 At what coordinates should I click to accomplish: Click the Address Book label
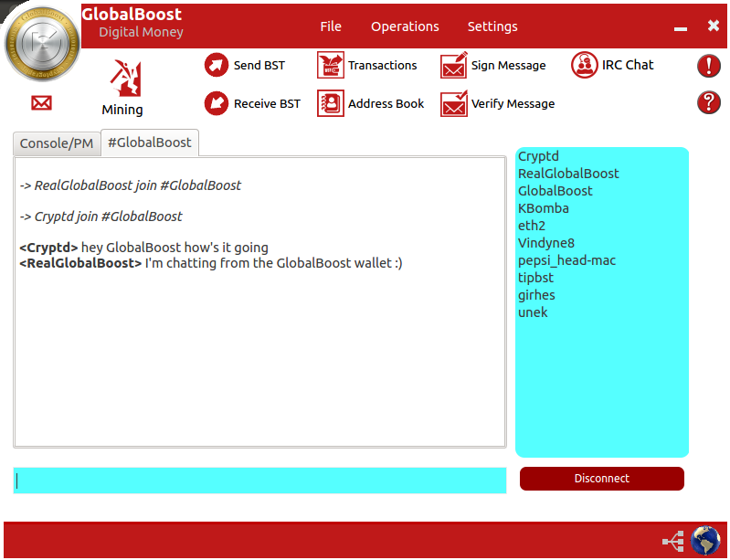click(386, 104)
